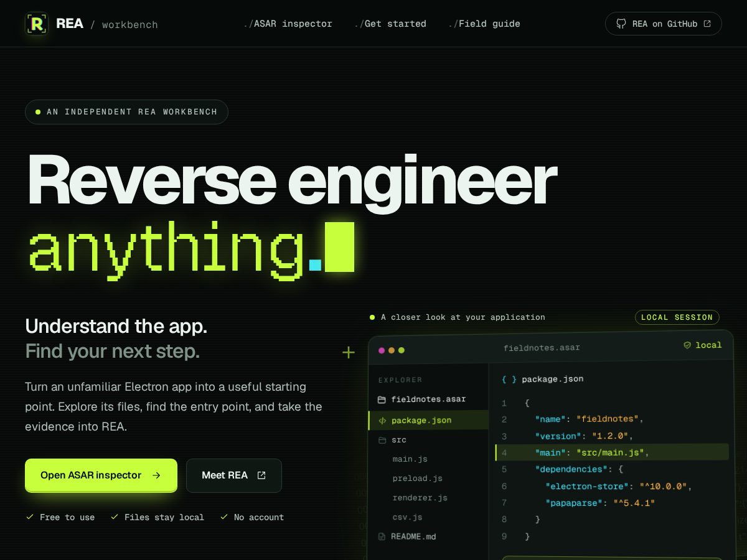Click the REA logo icon
Viewport: 747px width, 560px height.
pos(37,24)
